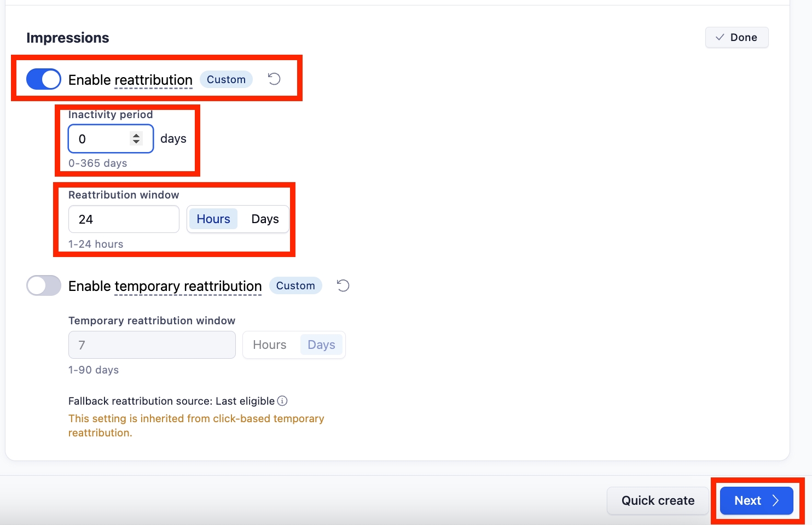Click the info icon beside Last eligible
The height and width of the screenshot is (525, 812).
click(x=282, y=401)
